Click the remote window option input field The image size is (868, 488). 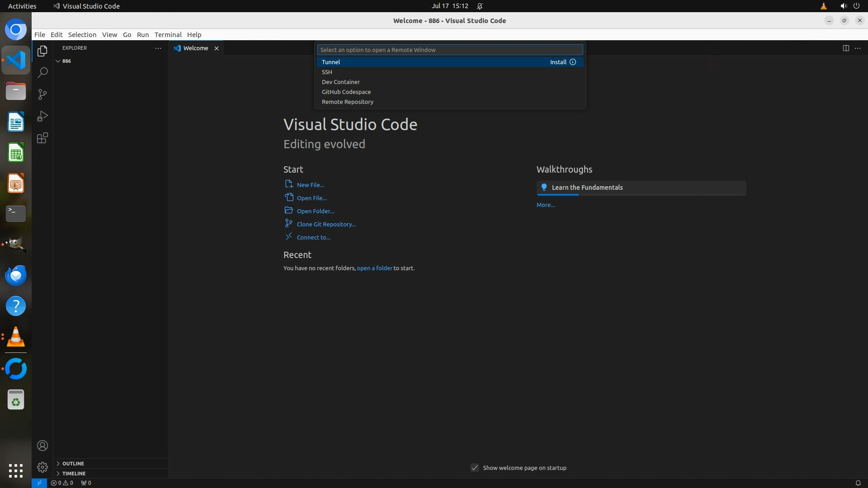(450, 50)
